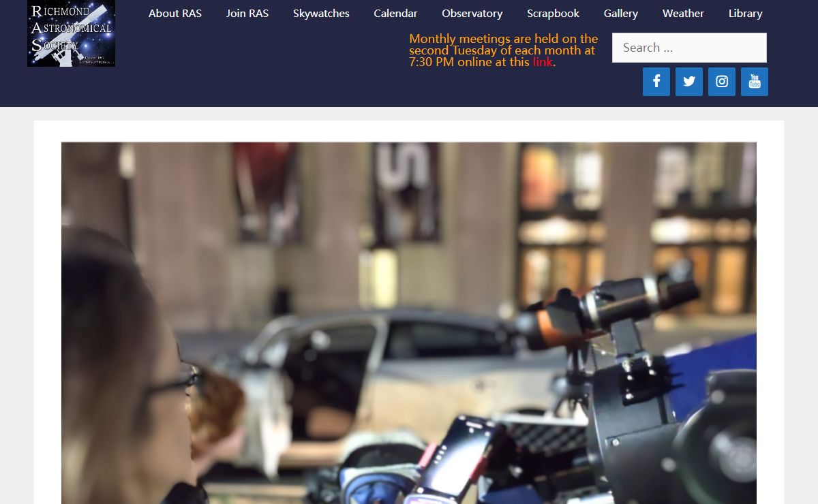Open the RAS Facebook page
This screenshot has height=504, width=818.
click(x=656, y=82)
